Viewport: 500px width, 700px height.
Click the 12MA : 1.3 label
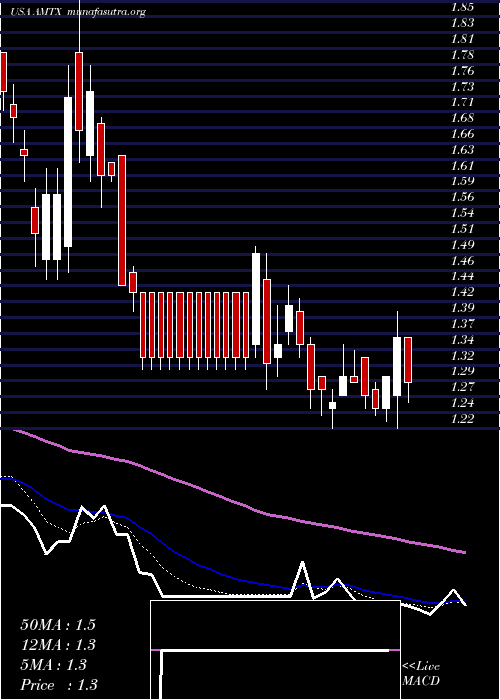58,645
